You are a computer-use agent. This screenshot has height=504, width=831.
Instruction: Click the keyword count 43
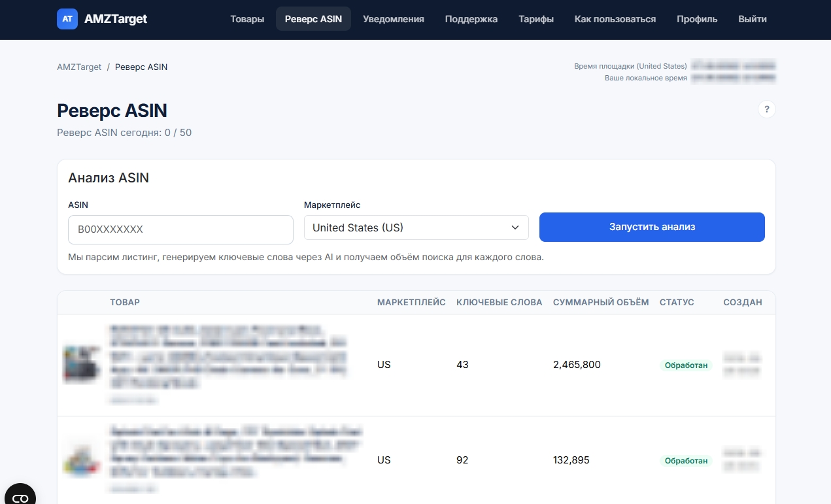coord(463,364)
